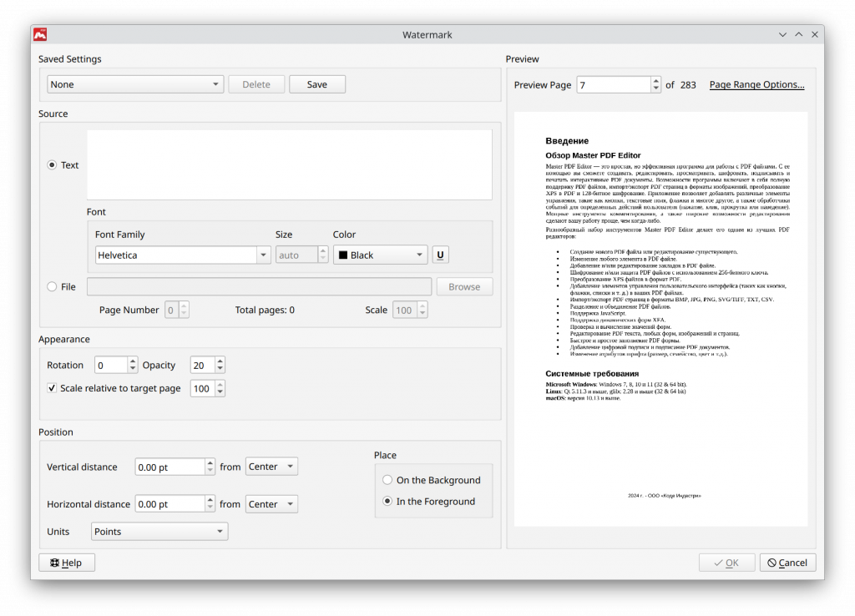Browse for a watermark file
This screenshot has height=616, width=855.
[x=464, y=285]
